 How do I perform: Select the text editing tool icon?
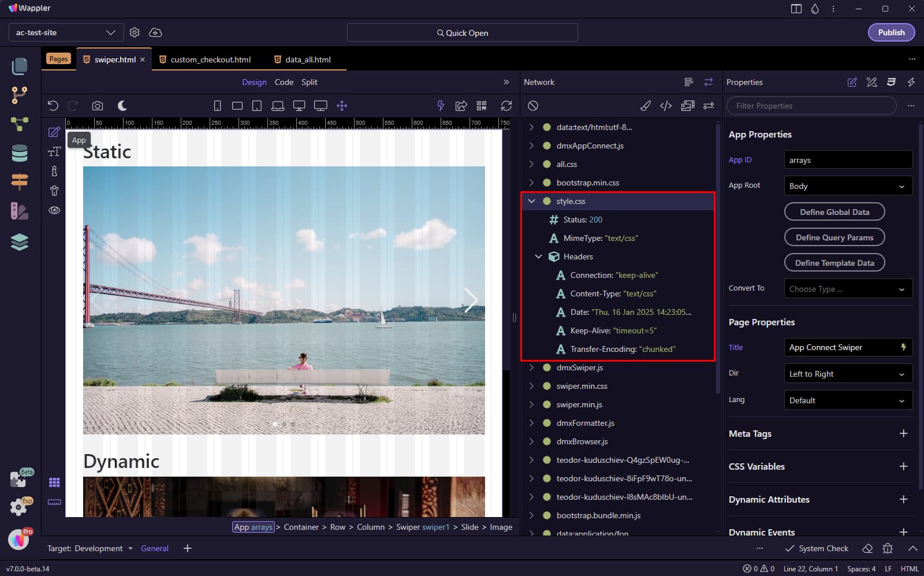click(x=54, y=152)
